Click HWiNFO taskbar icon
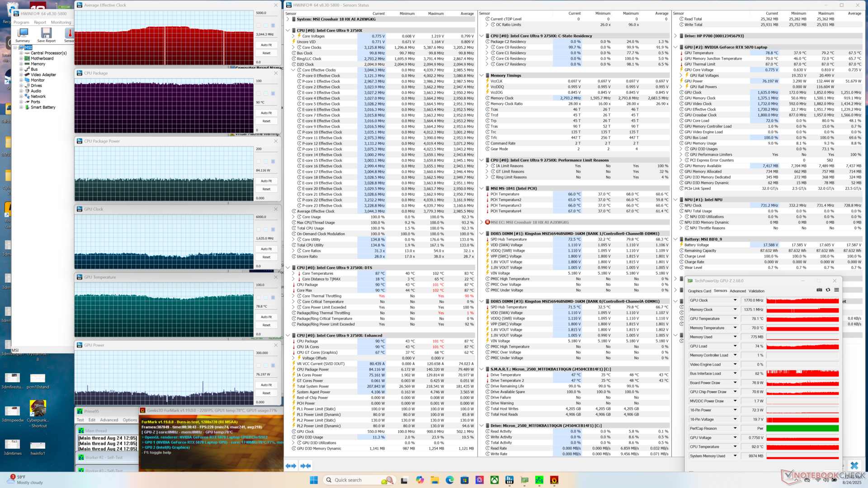 click(x=509, y=480)
